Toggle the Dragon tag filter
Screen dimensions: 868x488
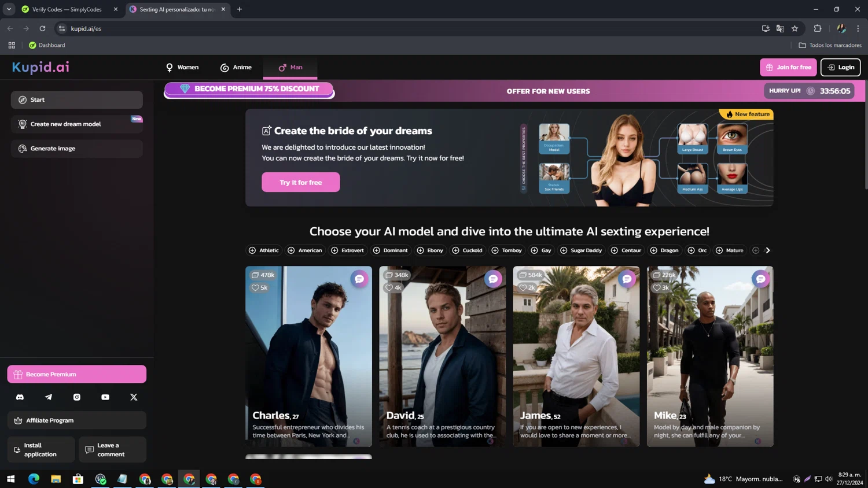(664, 250)
